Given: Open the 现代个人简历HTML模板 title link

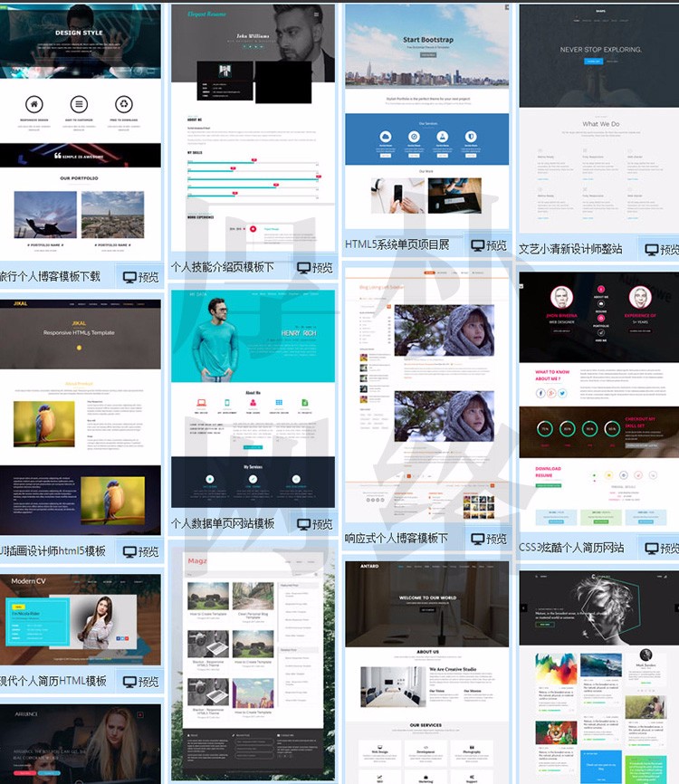Looking at the screenshot, I should click(x=53, y=681).
